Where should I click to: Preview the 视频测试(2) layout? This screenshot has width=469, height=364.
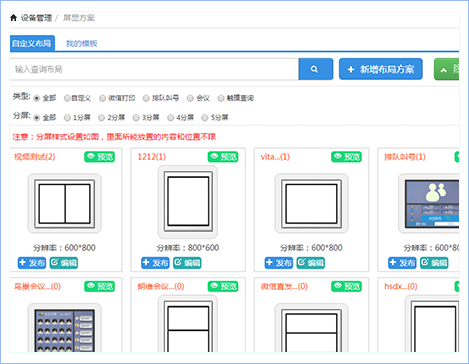pos(99,157)
